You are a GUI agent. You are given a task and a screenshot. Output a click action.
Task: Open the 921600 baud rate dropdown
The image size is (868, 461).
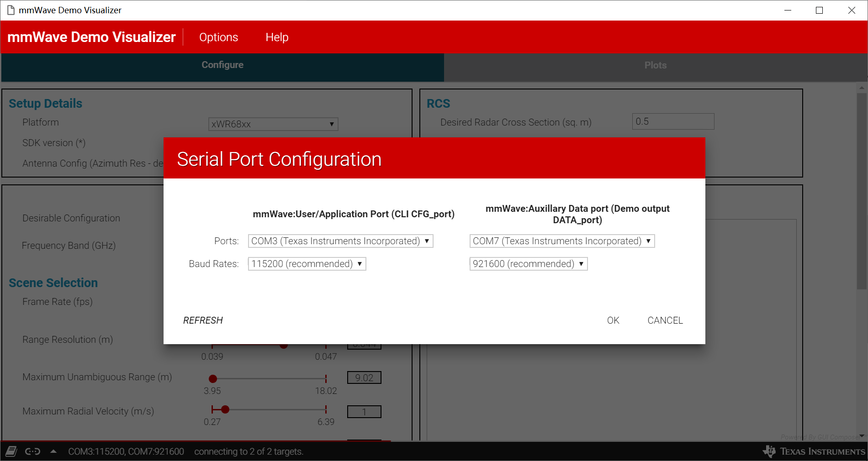(x=529, y=264)
